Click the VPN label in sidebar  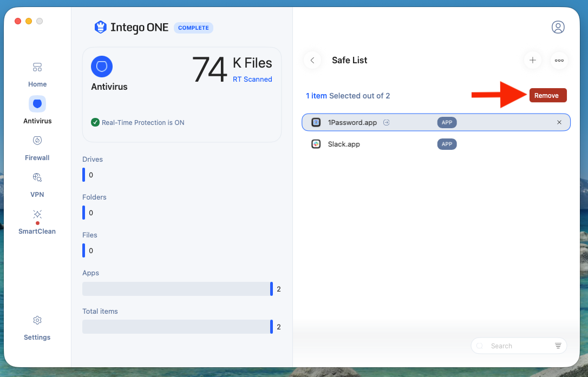tap(37, 195)
